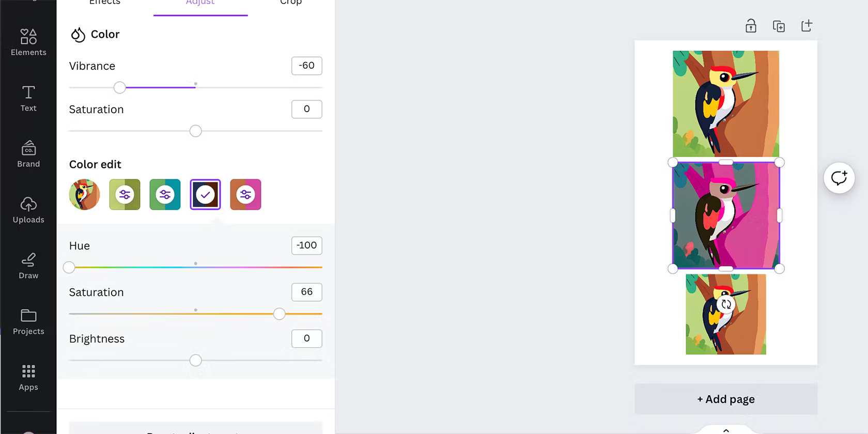Image resolution: width=868 pixels, height=434 pixels.
Task: Open the Elements panel
Action: (x=28, y=41)
